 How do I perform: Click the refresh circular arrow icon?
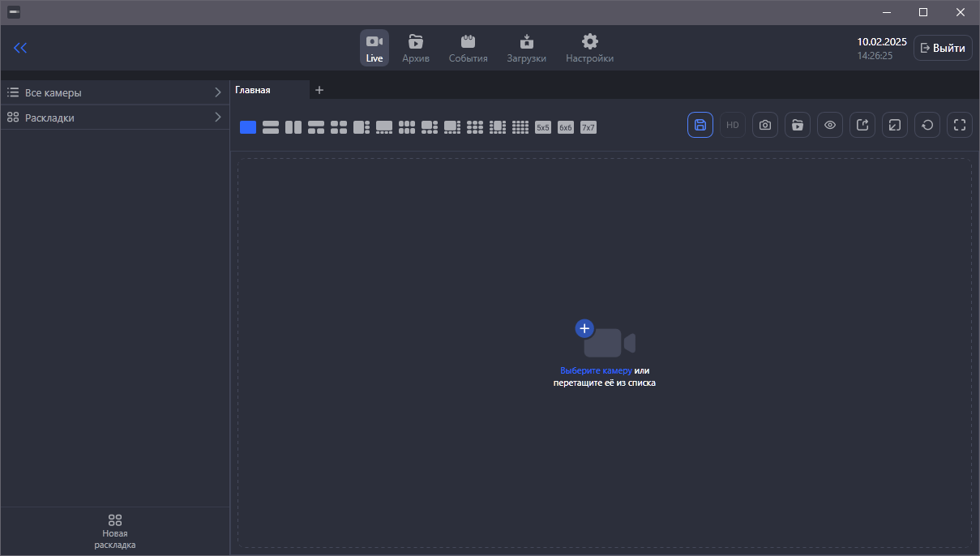[x=927, y=125]
